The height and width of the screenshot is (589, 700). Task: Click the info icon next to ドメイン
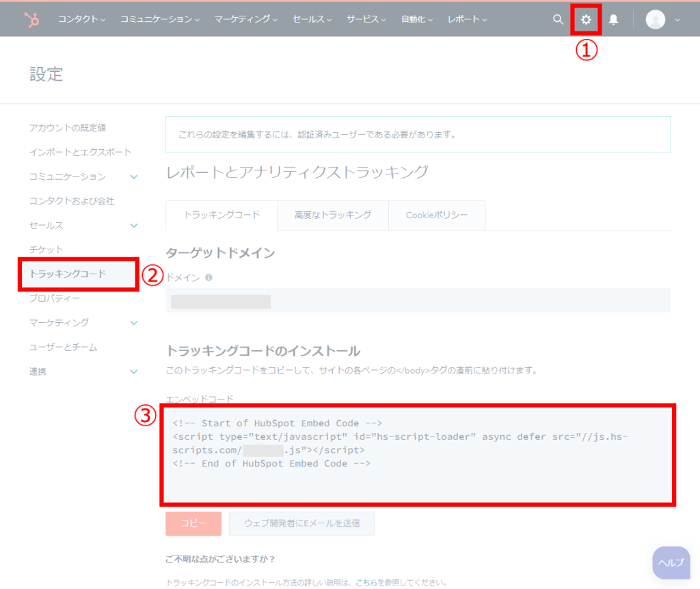point(208,278)
